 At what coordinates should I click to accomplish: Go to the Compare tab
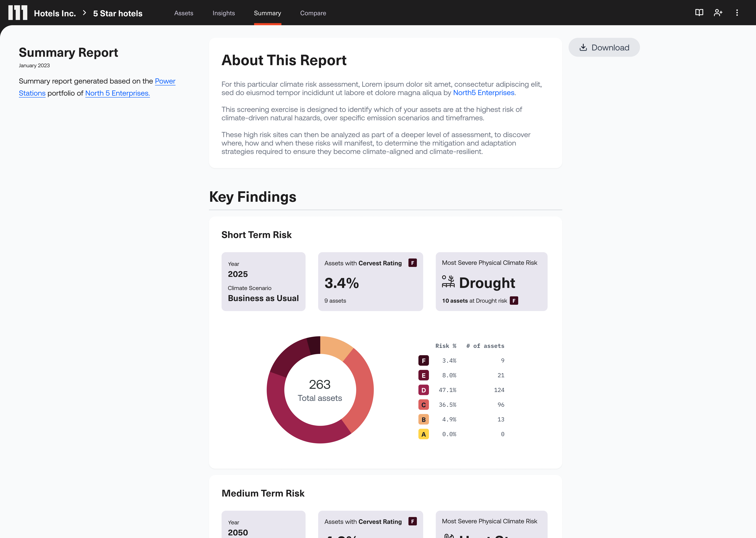pos(313,13)
